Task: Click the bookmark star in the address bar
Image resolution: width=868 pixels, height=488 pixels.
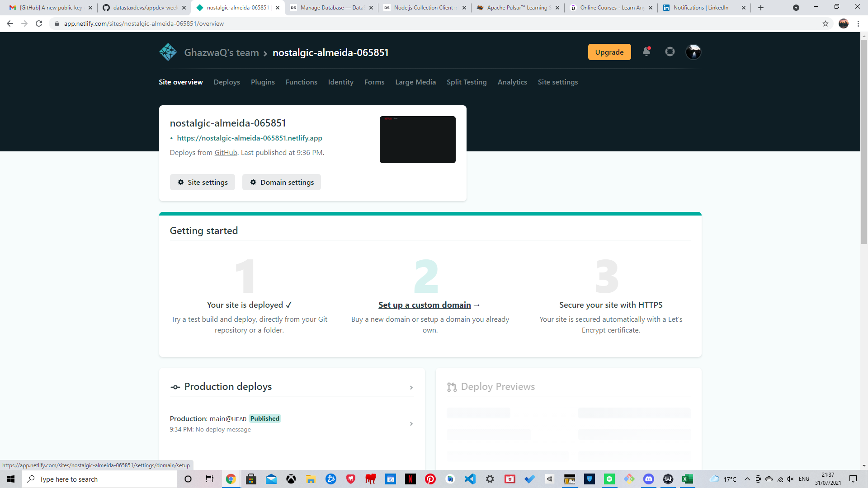Action: (826, 23)
